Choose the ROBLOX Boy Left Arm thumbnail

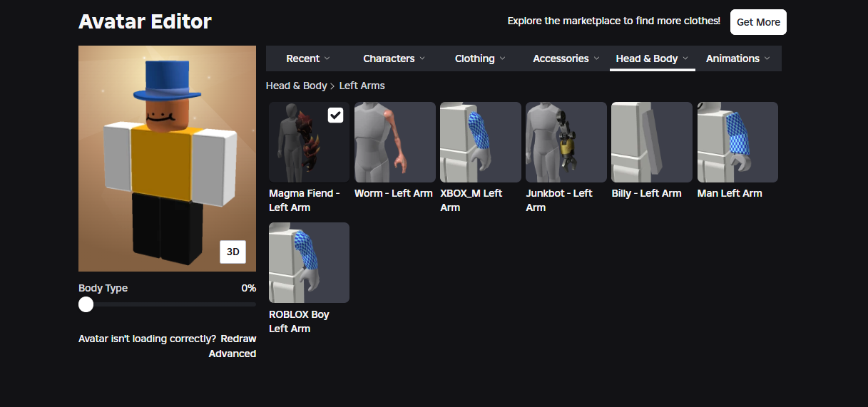click(309, 262)
